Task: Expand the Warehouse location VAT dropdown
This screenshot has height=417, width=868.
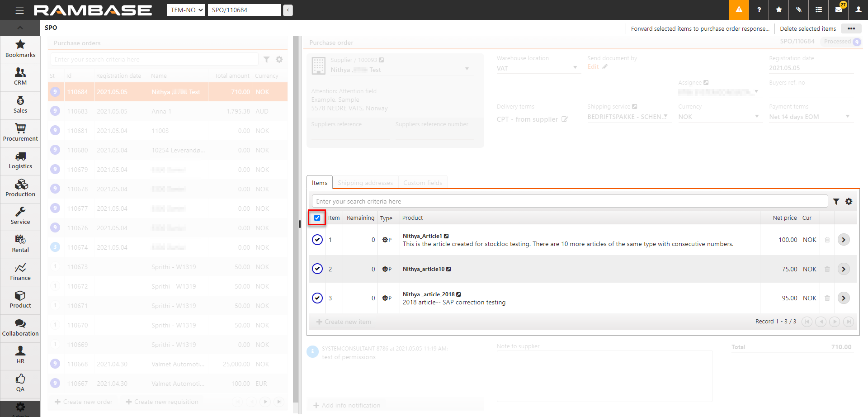Action: tap(575, 68)
